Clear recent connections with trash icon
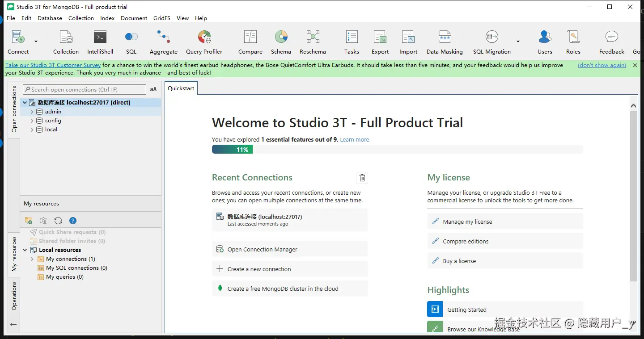This screenshot has width=644, height=339. coord(362,178)
